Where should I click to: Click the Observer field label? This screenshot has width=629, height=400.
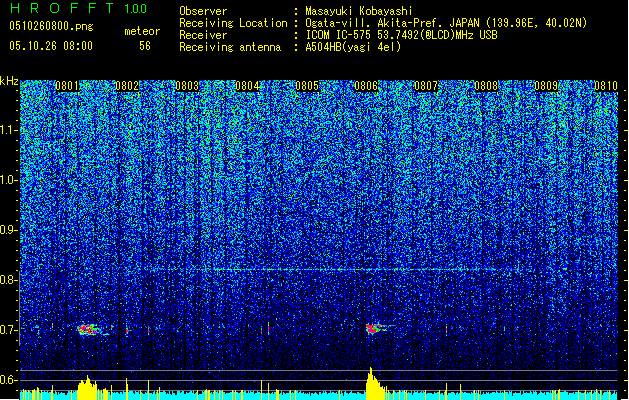pyautogui.click(x=203, y=11)
